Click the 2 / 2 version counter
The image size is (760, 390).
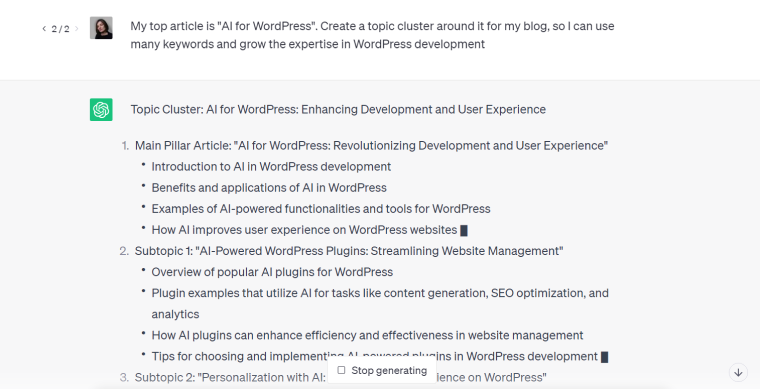tap(61, 29)
